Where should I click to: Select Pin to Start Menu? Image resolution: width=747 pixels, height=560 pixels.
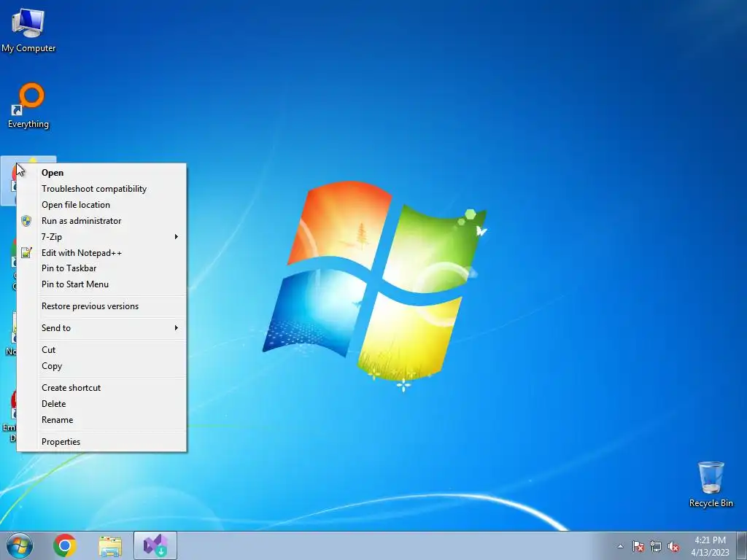point(102,284)
